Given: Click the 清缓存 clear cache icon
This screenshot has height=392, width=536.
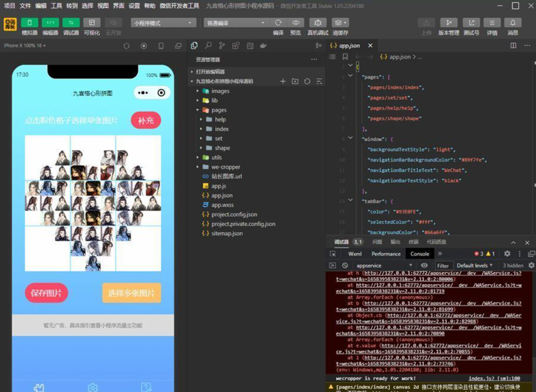Looking at the screenshot, I should [x=340, y=23].
